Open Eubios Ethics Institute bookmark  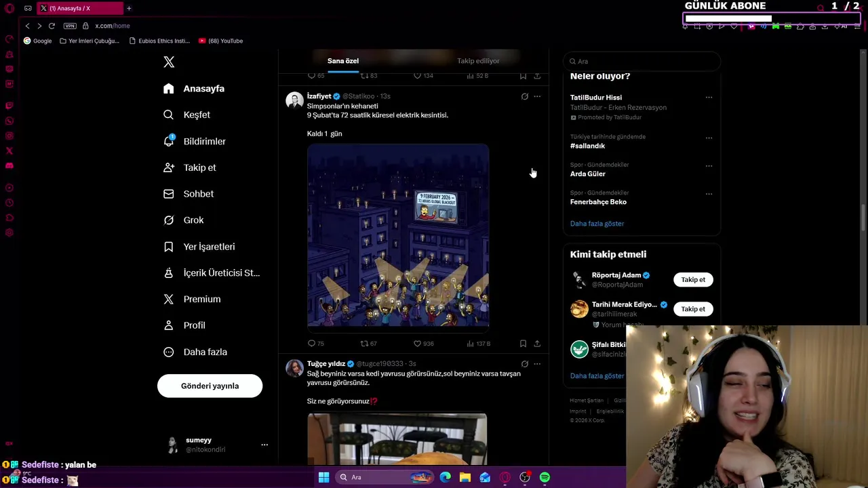tap(160, 41)
